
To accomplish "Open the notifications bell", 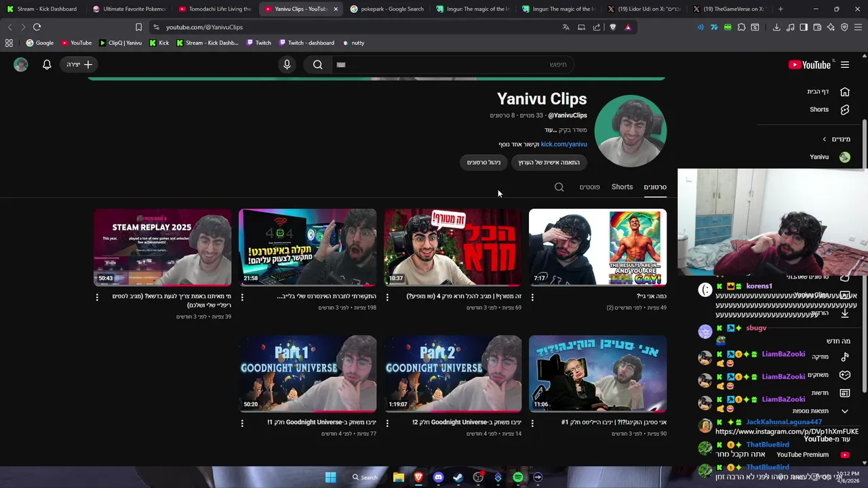I will pos(47,64).
